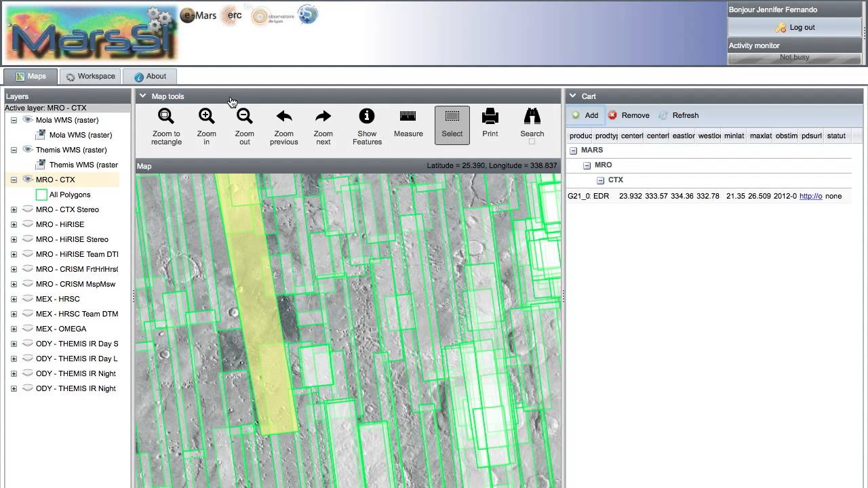Activate the Zoom in tool
The height and width of the screenshot is (488, 868).
[207, 126]
